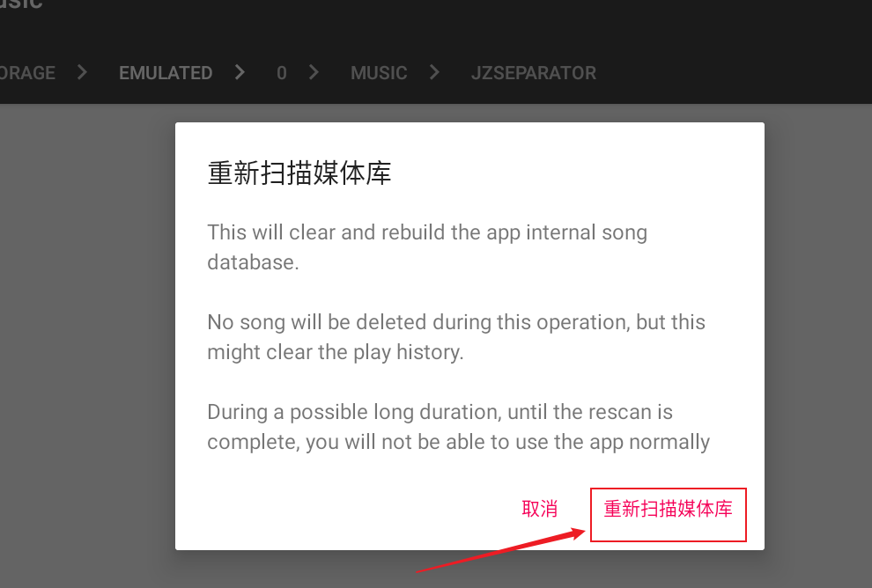Image resolution: width=872 pixels, height=588 pixels.
Task: Click the 'During a possible long duration' paragraph
Action: coord(458,427)
